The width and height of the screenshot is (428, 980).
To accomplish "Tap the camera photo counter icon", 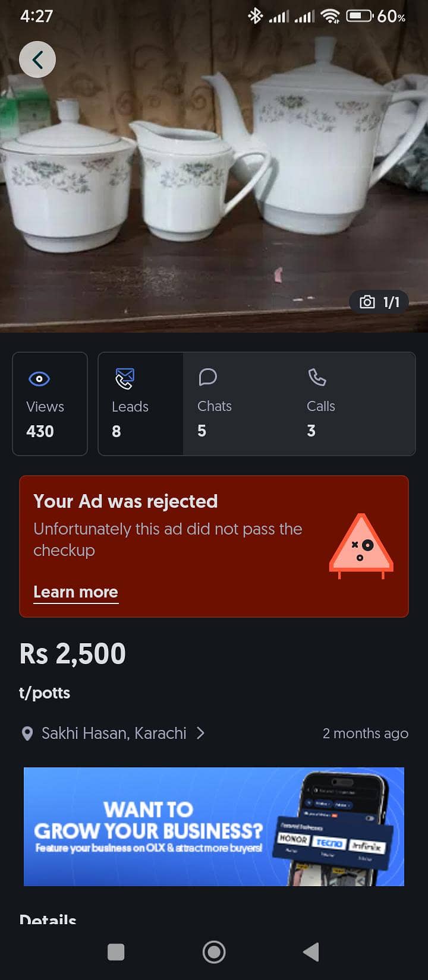I will point(367,302).
